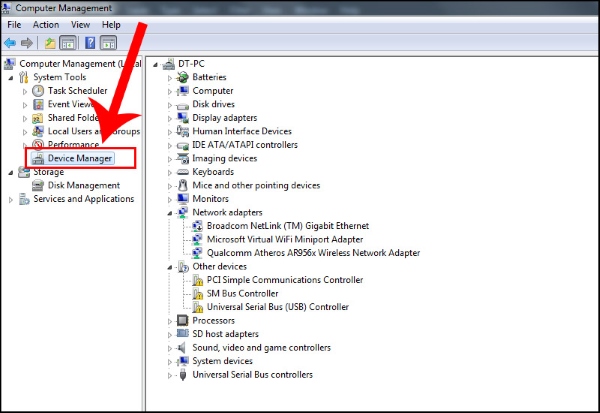Open the View menu
This screenshot has height=413, width=600.
click(80, 24)
